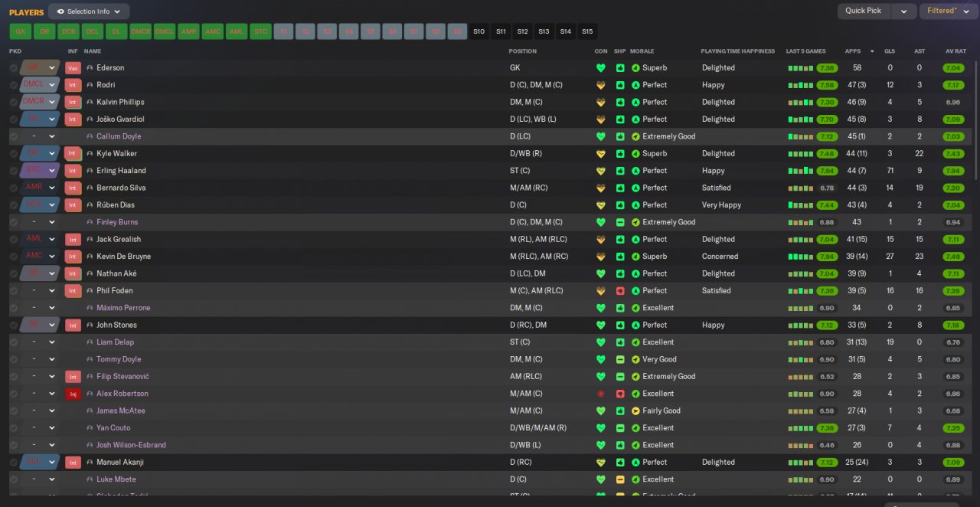Click Tommy Doyle's sharpness icon
This screenshot has height=507, width=980.
(x=620, y=359)
